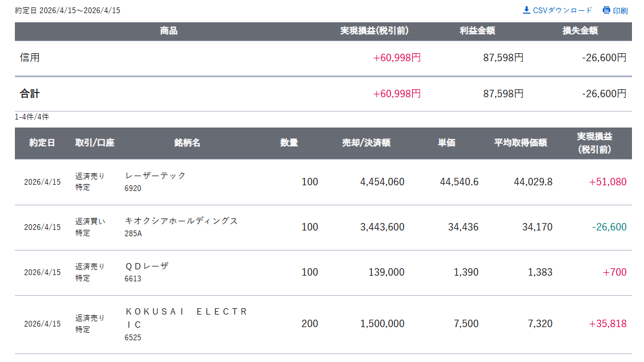Click the 印刷 print link
This screenshot has height=362, width=644.
[621, 10]
